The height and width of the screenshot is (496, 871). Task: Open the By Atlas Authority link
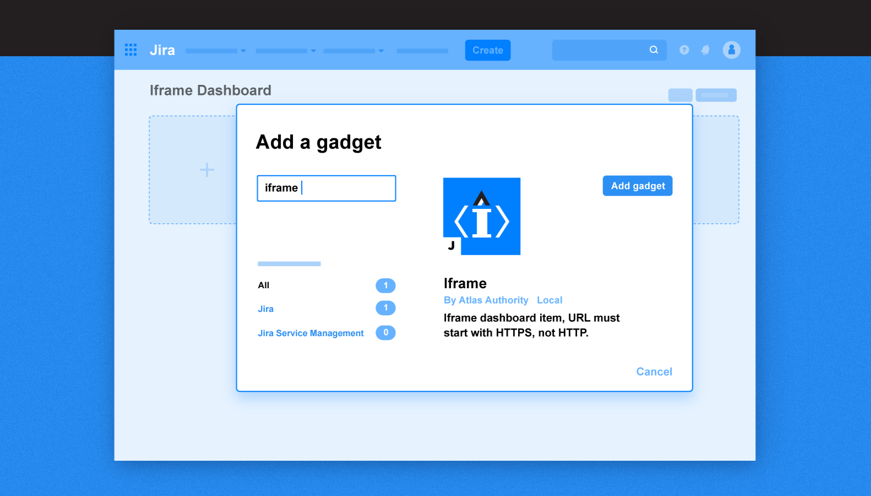click(x=486, y=300)
